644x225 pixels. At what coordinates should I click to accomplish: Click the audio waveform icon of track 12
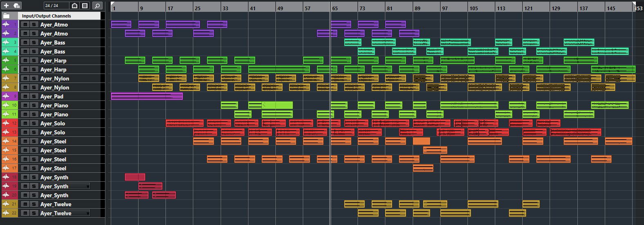pyautogui.click(x=6, y=123)
